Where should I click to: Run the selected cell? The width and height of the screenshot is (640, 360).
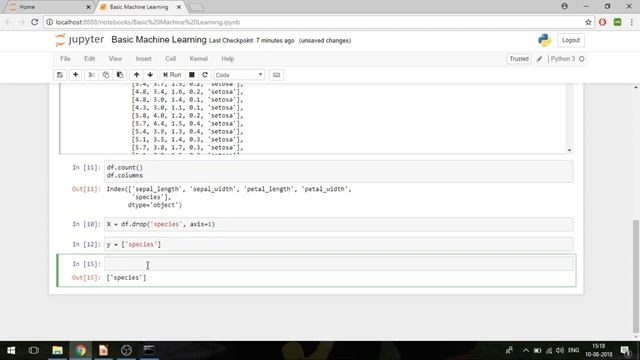point(172,75)
